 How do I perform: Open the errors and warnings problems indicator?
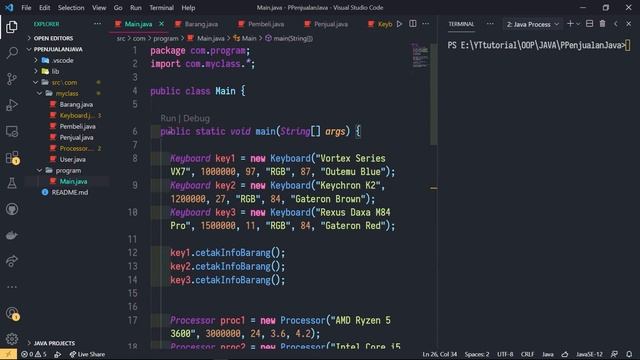[x=34, y=354]
